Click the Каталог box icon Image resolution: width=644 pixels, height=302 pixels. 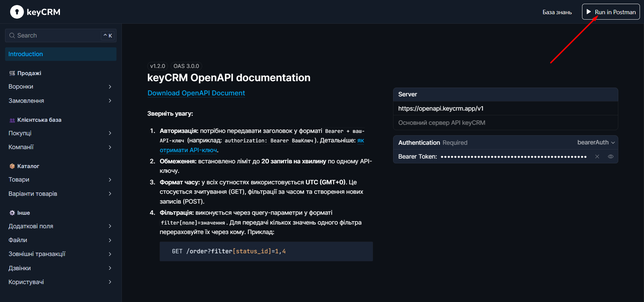(12, 166)
